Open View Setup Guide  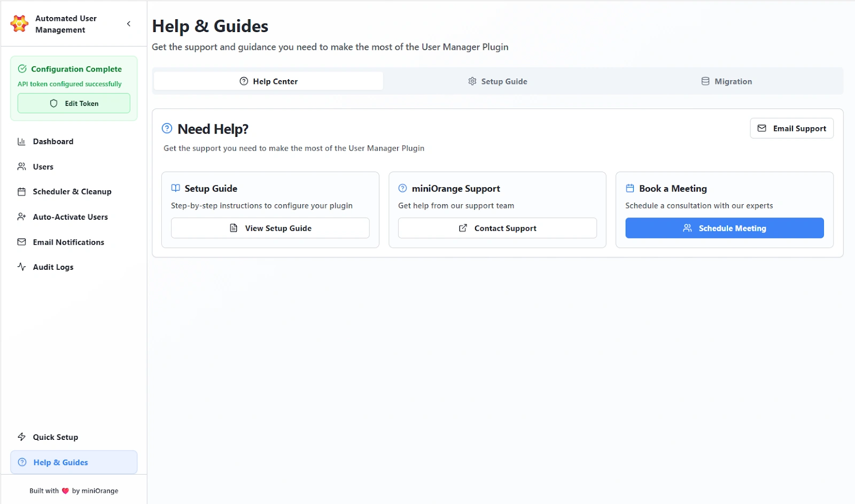270,228
